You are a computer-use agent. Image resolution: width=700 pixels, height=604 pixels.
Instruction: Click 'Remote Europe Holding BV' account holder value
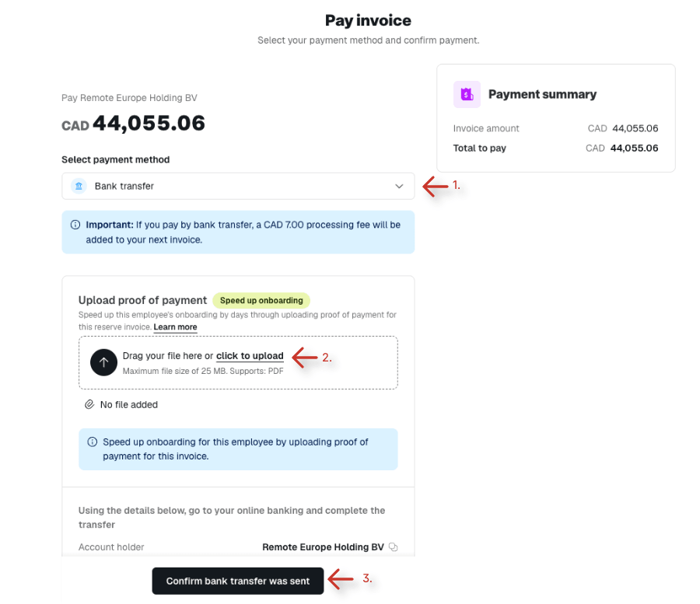[x=323, y=547]
